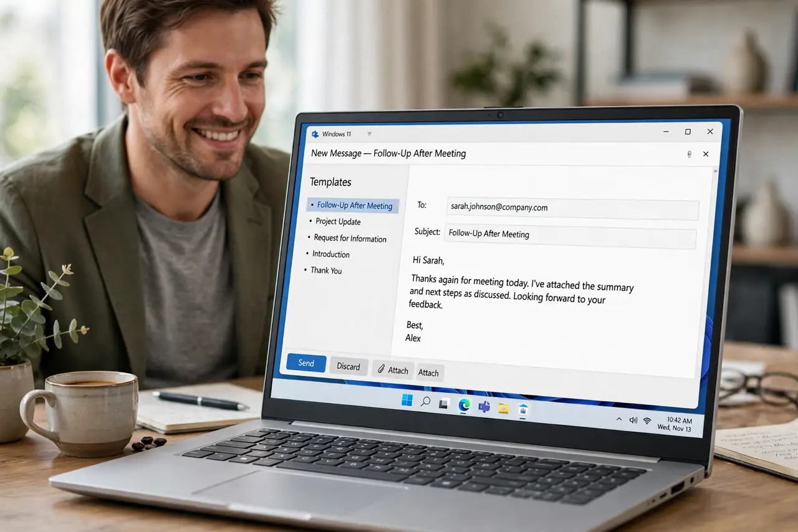Select the Follow-Up After Meeting template in the list
The width and height of the screenshot is (798, 532).
[x=353, y=206]
